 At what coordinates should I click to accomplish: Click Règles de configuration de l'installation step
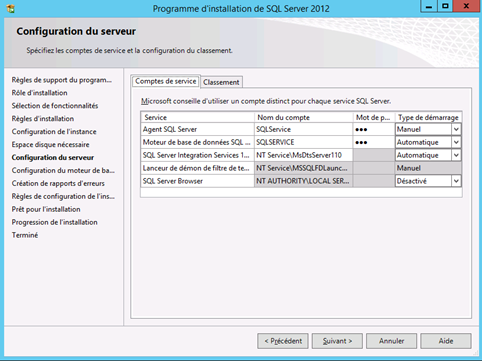pos(63,197)
